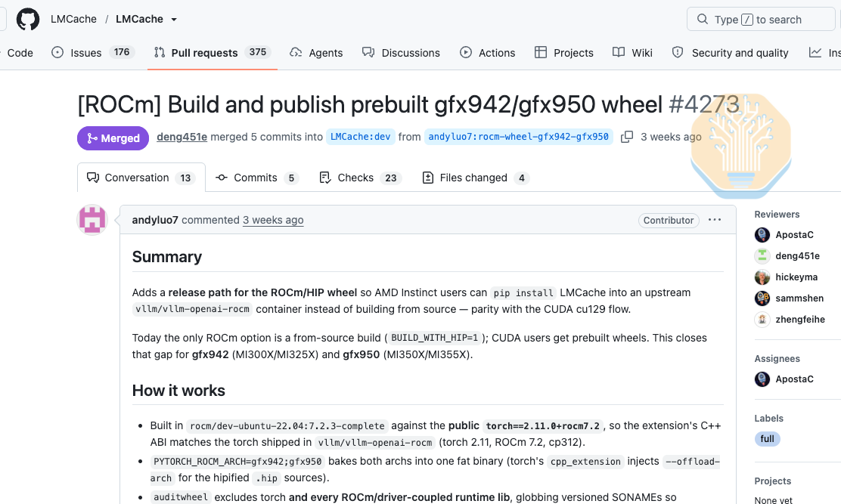The width and height of the screenshot is (841, 504).
Task: Open the Agents tab
Action: (316, 52)
